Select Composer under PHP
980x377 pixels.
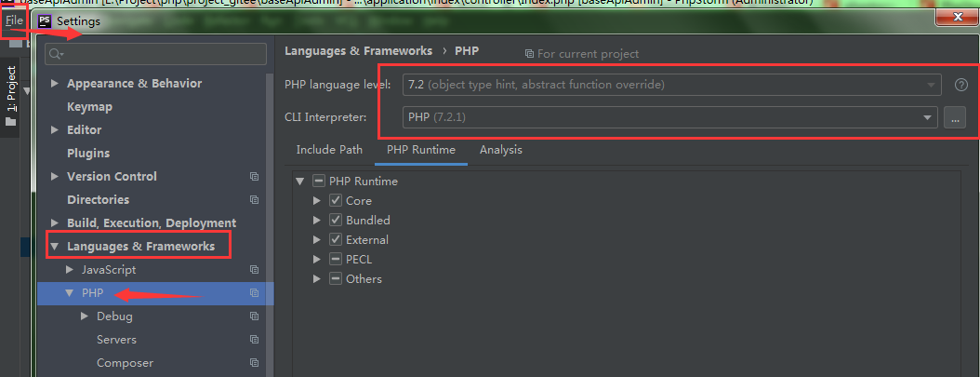click(x=125, y=363)
